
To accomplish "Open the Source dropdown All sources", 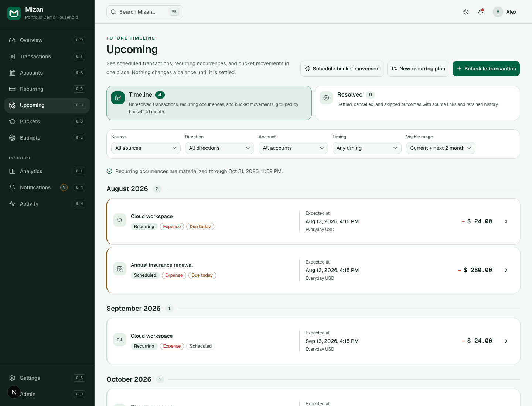I will (146, 148).
